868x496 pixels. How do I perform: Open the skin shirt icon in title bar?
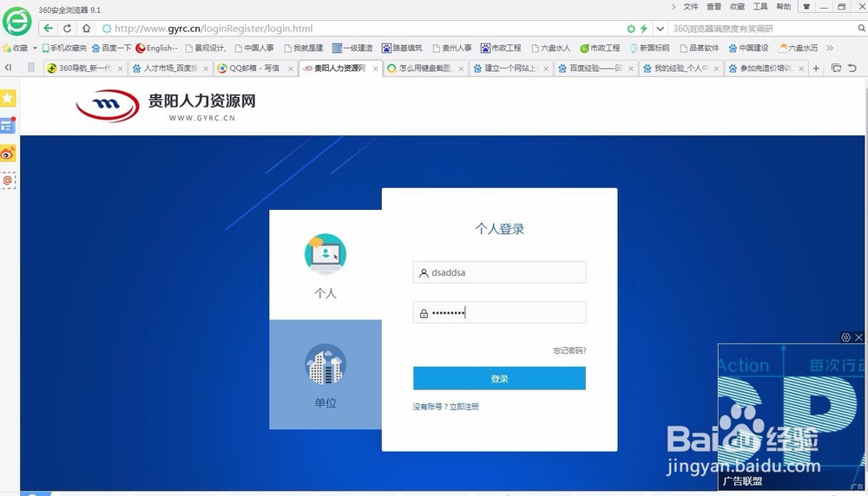point(806,7)
